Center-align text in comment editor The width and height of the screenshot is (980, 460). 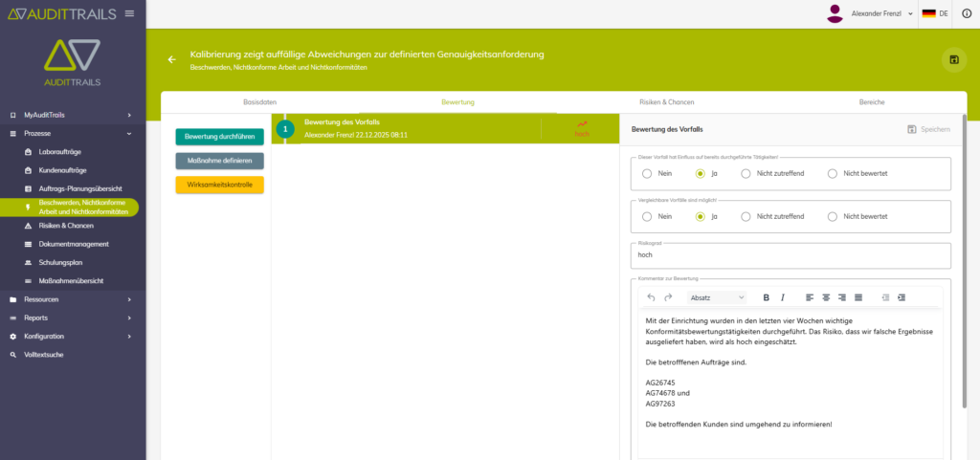click(x=825, y=297)
